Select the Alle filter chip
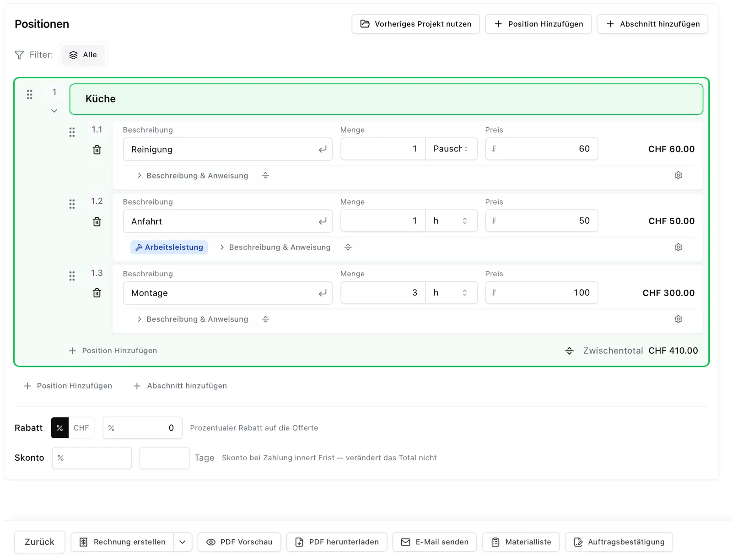The image size is (732, 560). point(83,55)
